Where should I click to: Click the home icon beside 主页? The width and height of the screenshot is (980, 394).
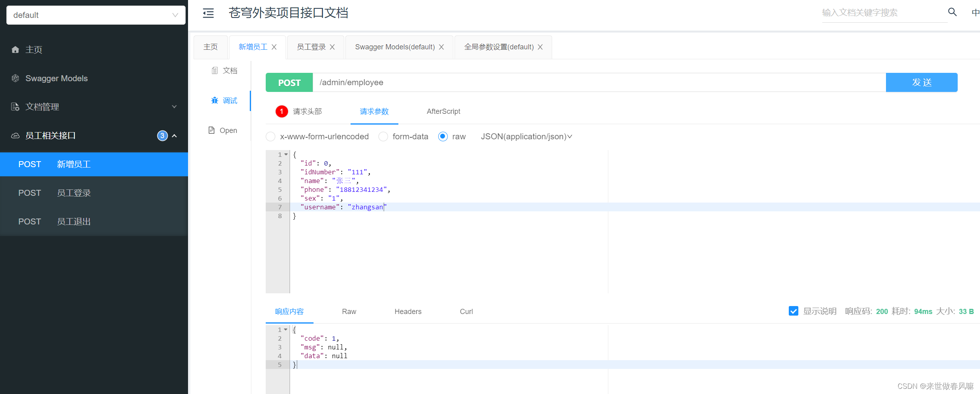pyautogui.click(x=15, y=49)
